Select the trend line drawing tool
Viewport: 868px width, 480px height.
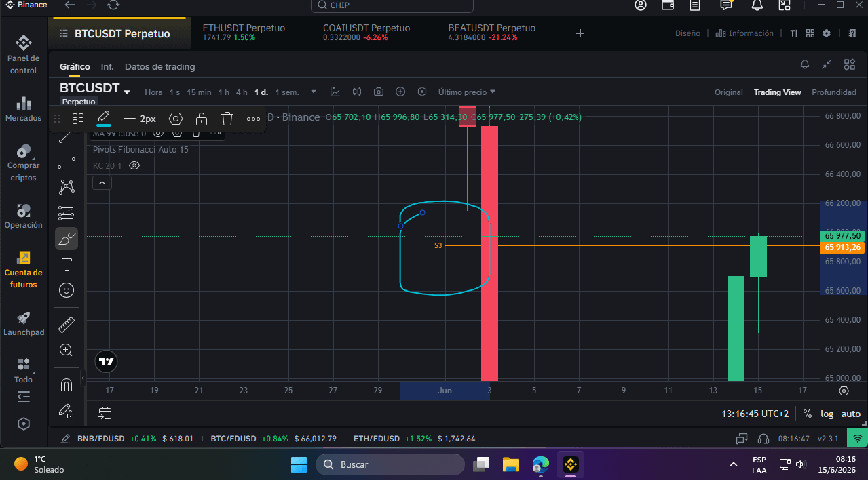pyautogui.click(x=66, y=138)
